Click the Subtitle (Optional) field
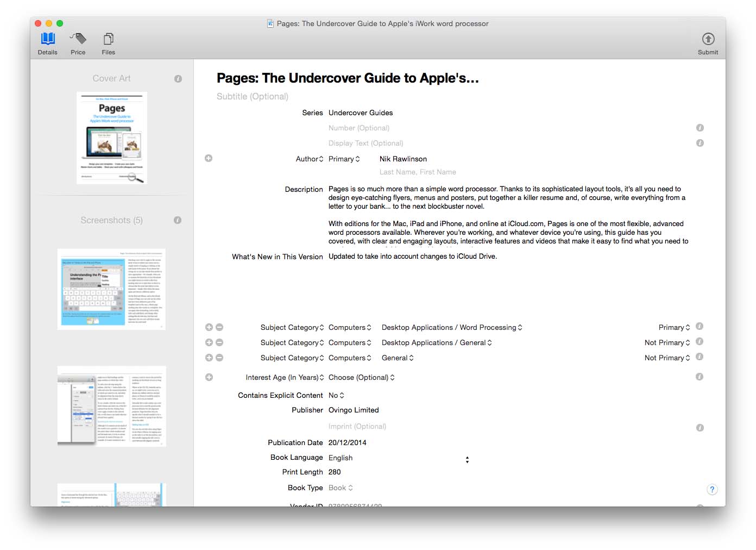The image size is (756, 550). tap(253, 96)
